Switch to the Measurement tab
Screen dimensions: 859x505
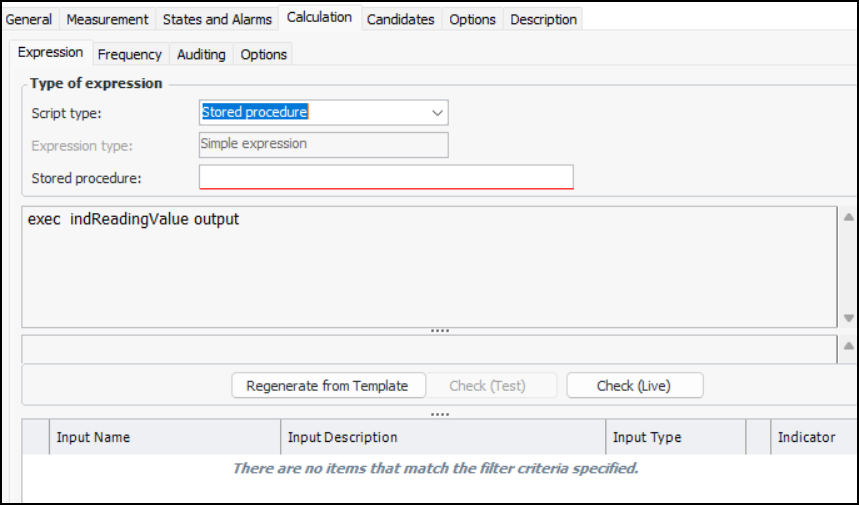click(x=107, y=19)
